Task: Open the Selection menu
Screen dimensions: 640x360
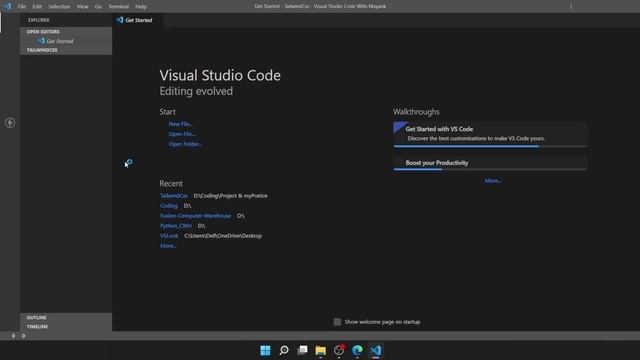Action: tap(59, 7)
